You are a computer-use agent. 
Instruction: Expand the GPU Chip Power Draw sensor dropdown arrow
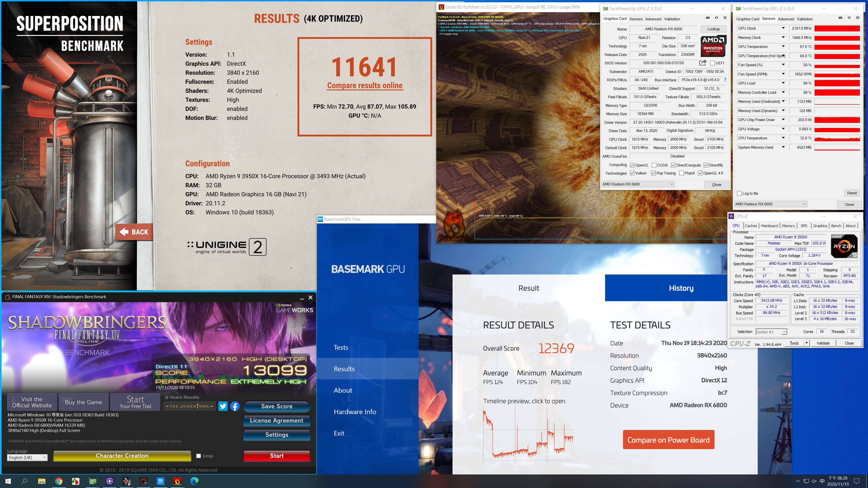pyautogui.click(x=783, y=120)
